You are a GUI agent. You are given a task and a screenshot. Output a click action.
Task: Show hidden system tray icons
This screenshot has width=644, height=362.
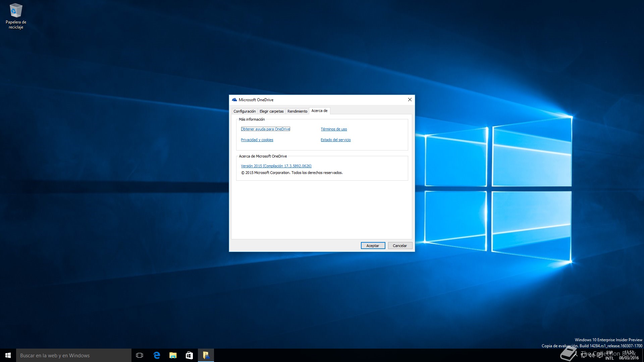pos(576,355)
